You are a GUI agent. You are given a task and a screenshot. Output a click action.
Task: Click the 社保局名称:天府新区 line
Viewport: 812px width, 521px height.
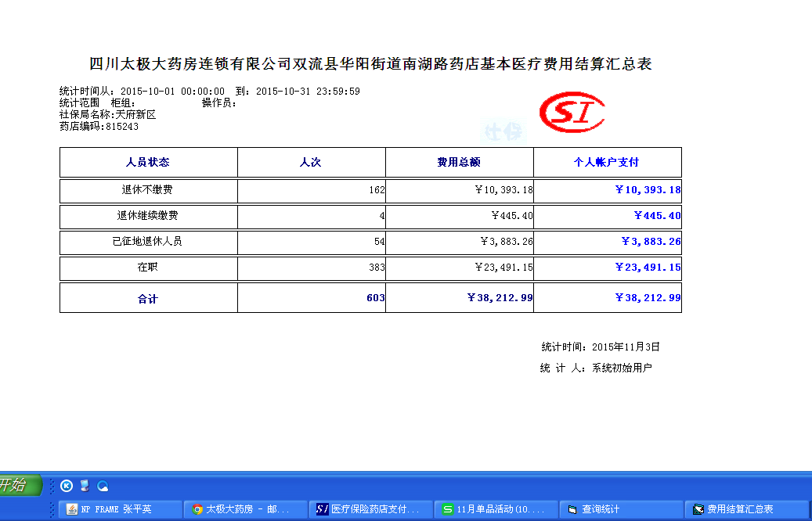pos(108,115)
